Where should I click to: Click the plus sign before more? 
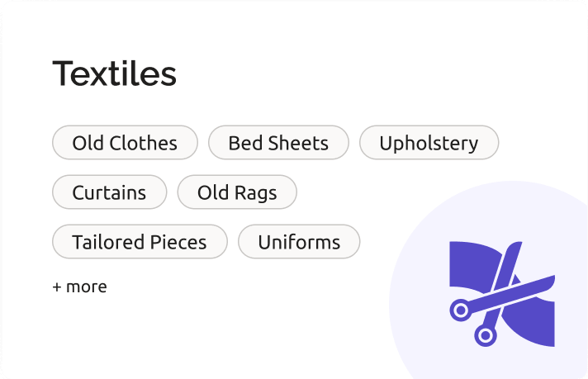click(x=57, y=287)
